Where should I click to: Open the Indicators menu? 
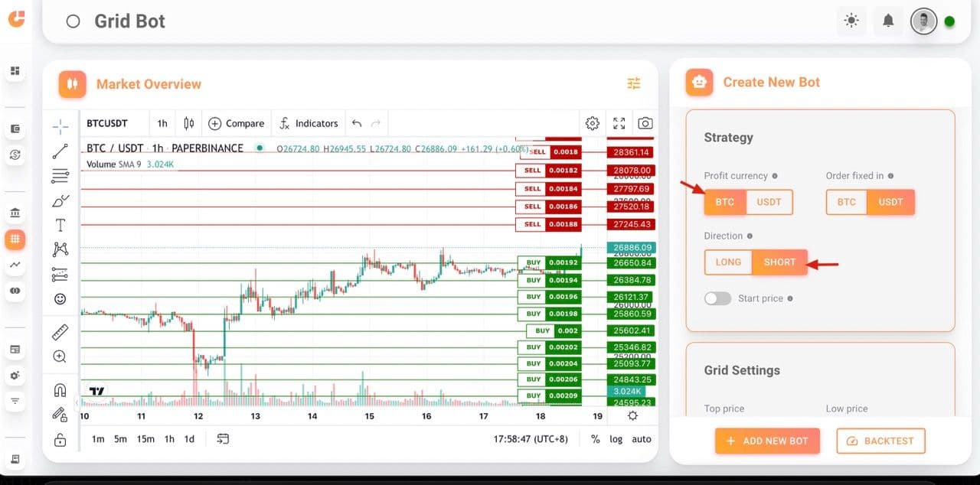(309, 123)
